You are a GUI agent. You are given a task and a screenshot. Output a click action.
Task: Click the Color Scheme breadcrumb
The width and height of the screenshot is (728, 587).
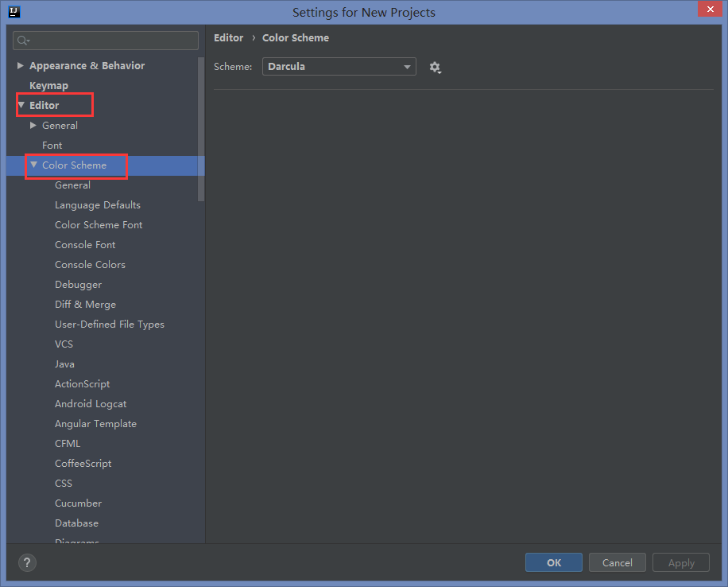[295, 37]
